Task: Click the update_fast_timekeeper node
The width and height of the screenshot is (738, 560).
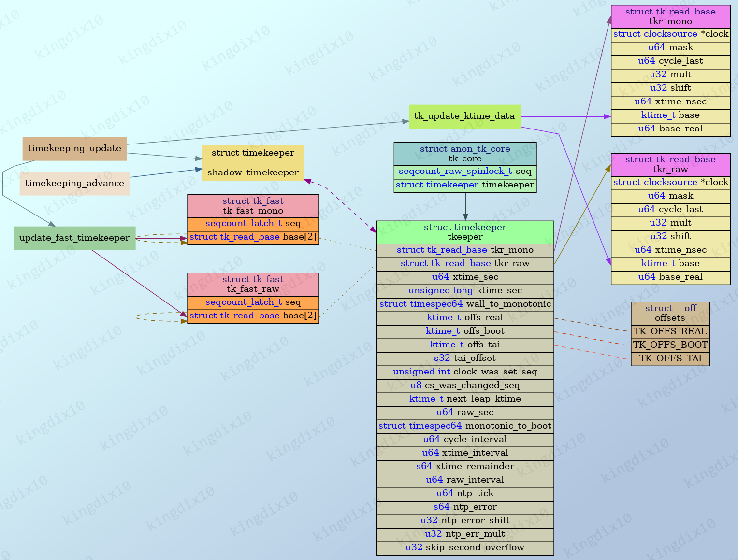Action: (74, 238)
